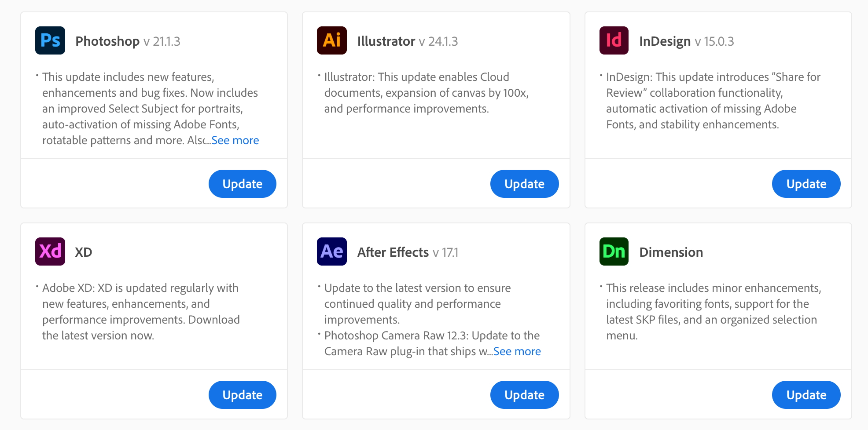The height and width of the screenshot is (430, 868).
Task: Update Illustrator v 24.1.3
Action: point(525,184)
